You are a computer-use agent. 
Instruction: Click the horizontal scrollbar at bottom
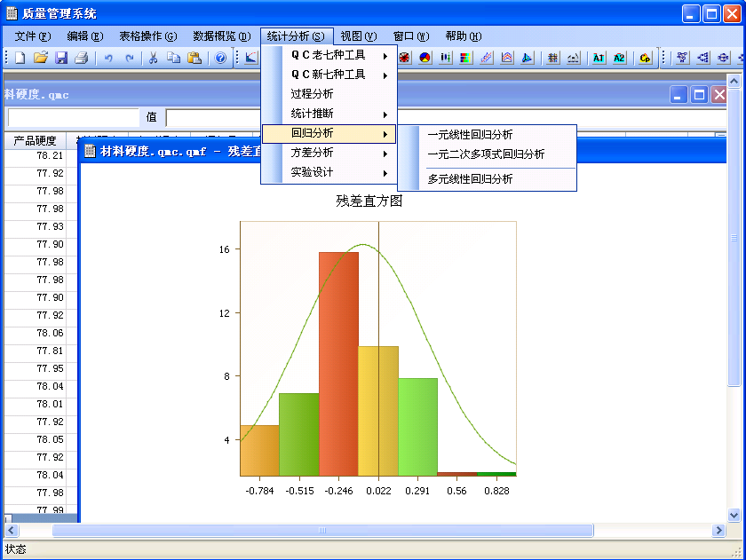click(320, 530)
